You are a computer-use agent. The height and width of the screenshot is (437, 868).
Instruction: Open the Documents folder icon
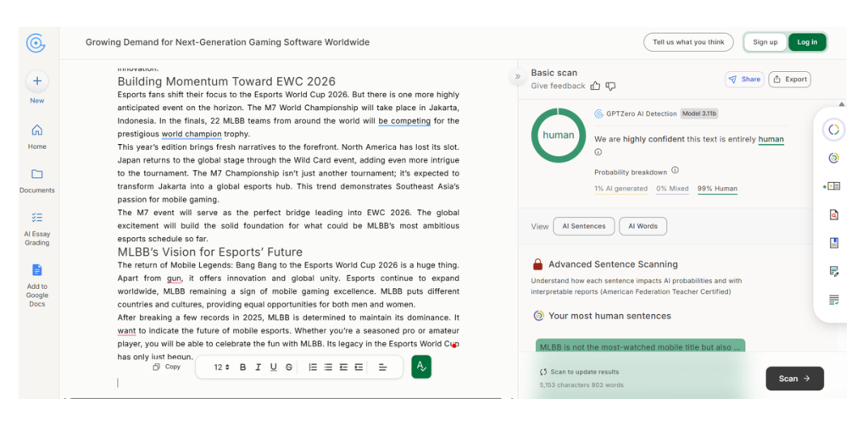37,174
